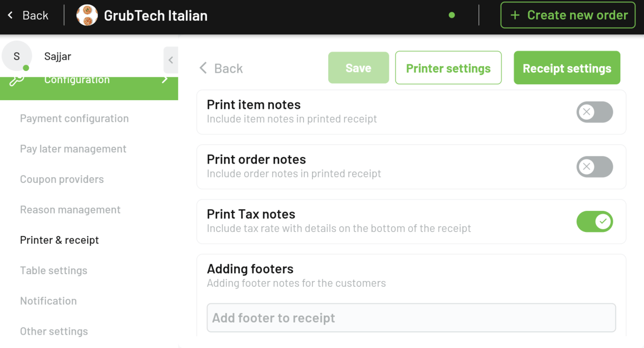This screenshot has width=644, height=348.
Task: Enable the Print item notes toggle
Action: [594, 112]
